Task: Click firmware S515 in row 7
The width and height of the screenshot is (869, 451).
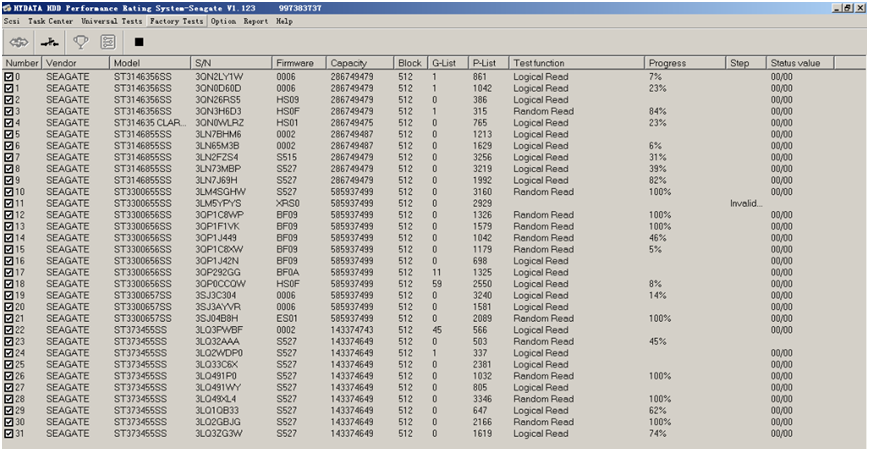Action: [287, 157]
